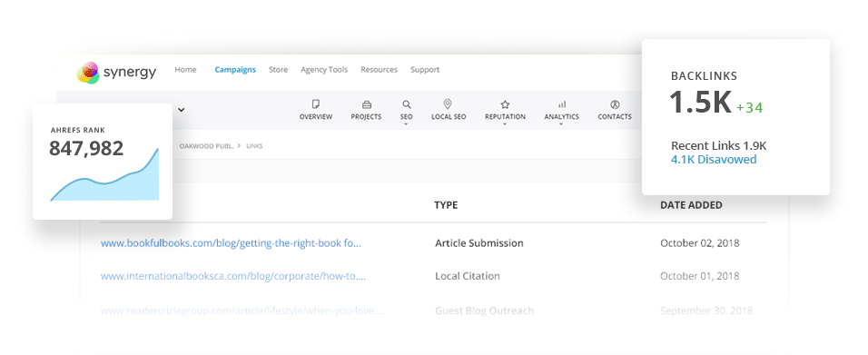Click the +34 backlinks change
868x355 pixels.
point(750,108)
